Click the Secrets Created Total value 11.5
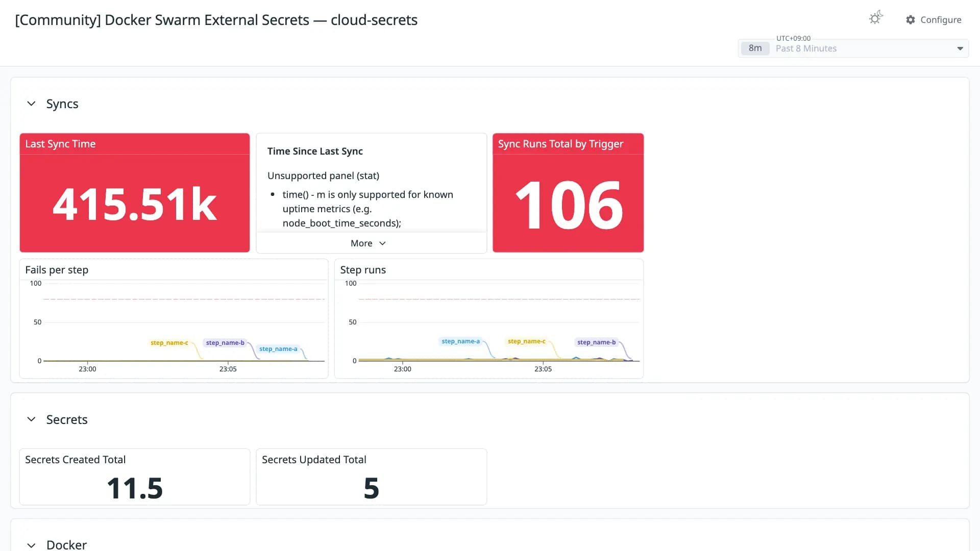 (135, 488)
